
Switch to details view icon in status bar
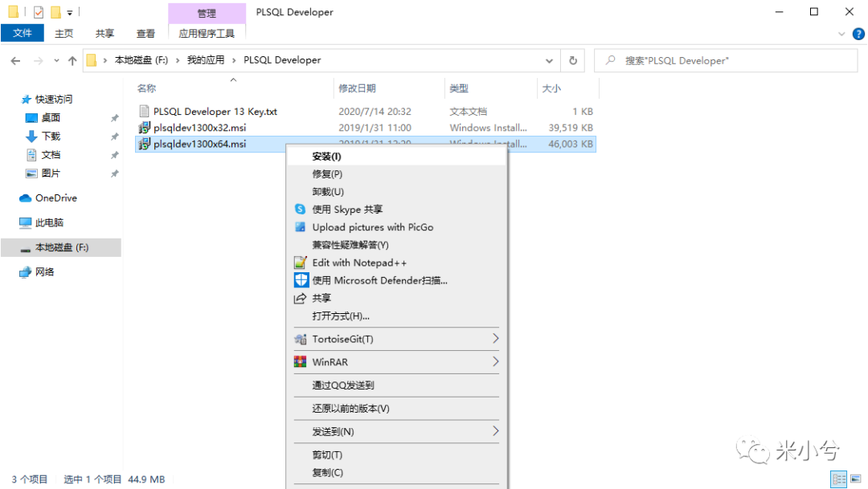click(839, 479)
